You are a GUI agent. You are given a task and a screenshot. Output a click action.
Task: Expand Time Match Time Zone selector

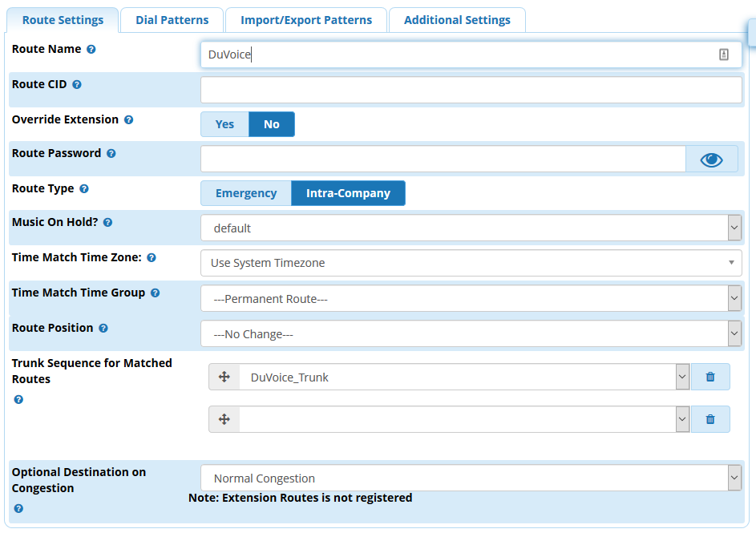click(x=471, y=263)
